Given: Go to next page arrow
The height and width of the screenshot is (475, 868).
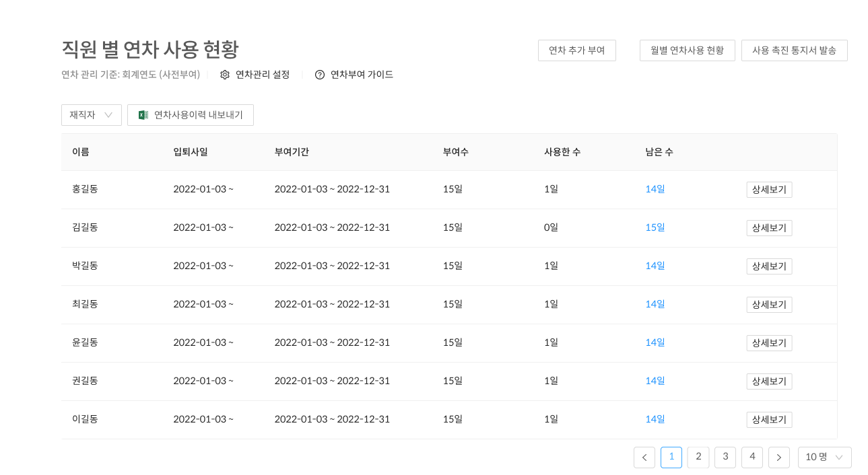Looking at the screenshot, I should [779, 458].
